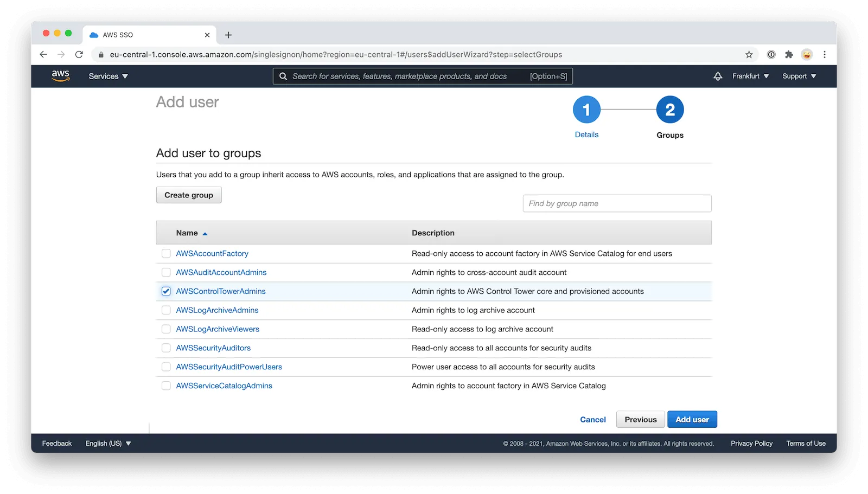Open the Frankfurt region selector
868x494 pixels.
(750, 76)
